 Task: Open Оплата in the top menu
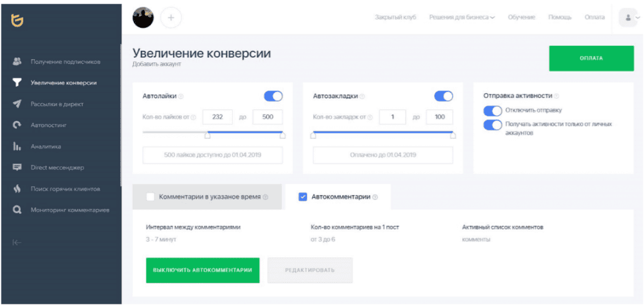tap(595, 17)
